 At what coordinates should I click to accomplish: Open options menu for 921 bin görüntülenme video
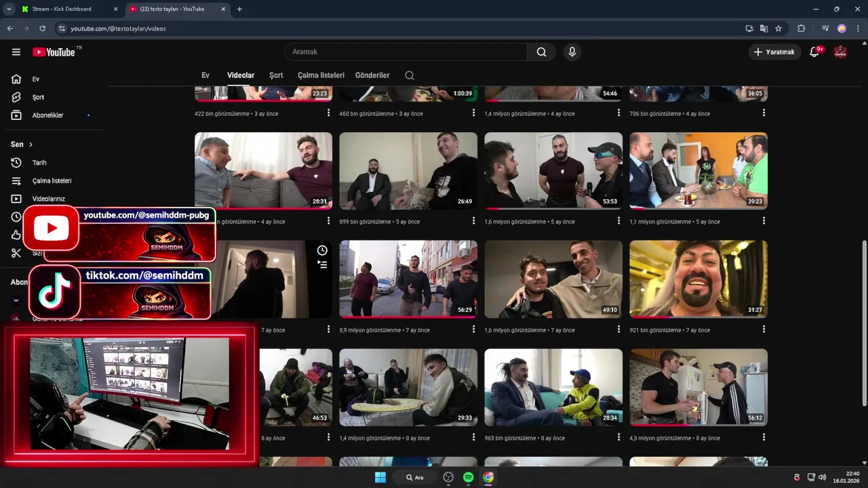coord(764,329)
